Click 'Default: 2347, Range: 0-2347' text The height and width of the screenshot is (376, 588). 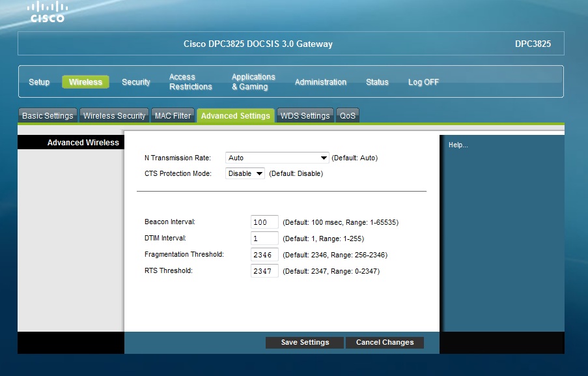[x=331, y=271]
